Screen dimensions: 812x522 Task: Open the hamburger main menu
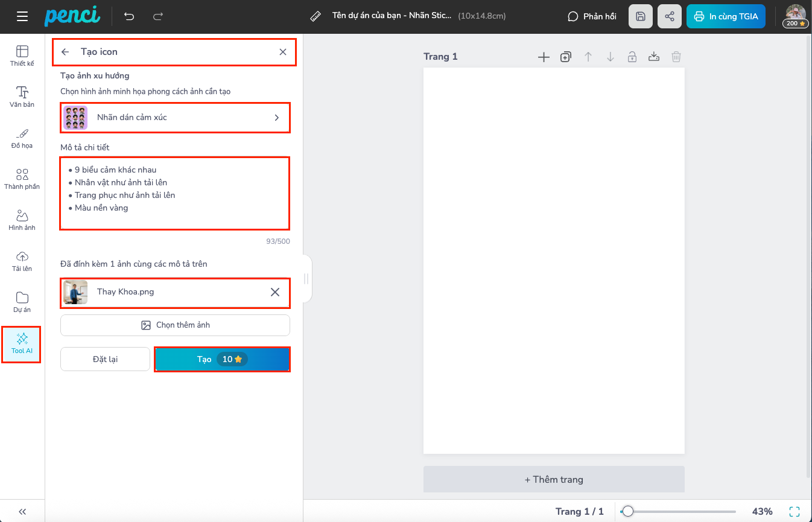[x=22, y=16]
